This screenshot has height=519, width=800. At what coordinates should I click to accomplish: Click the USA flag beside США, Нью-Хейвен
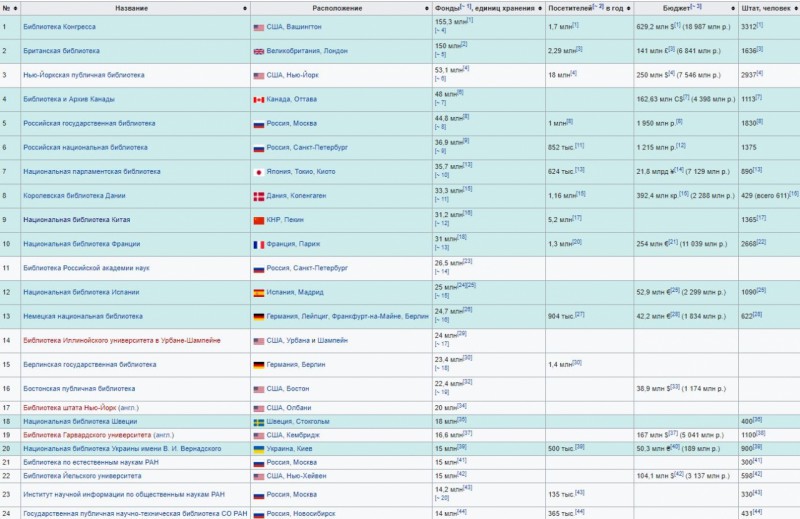tap(259, 477)
